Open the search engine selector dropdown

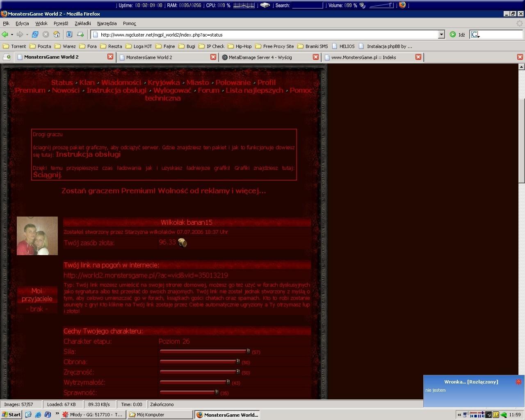point(476,35)
